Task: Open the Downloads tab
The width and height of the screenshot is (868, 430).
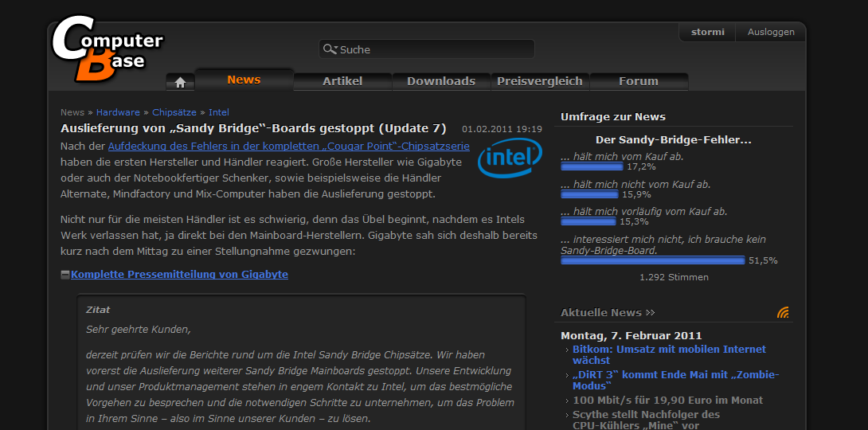Action: point(441,81)
